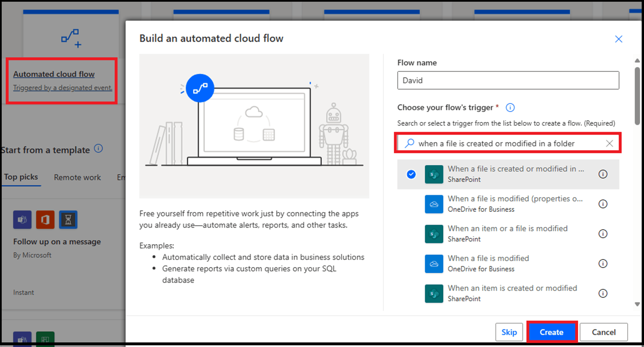Show info for file modified properties trigger
The image size is (644, 347).
(x=603, y=204)
